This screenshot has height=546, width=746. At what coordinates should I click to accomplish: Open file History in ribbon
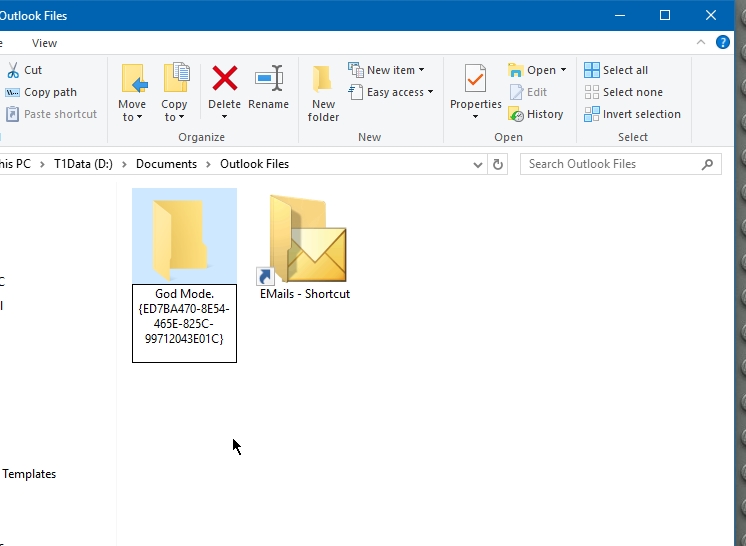pyautogui.click(x=536, y=114)
